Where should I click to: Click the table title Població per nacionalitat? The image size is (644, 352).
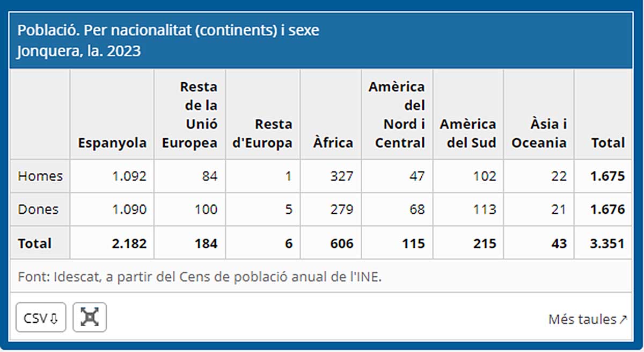point(169,30)
